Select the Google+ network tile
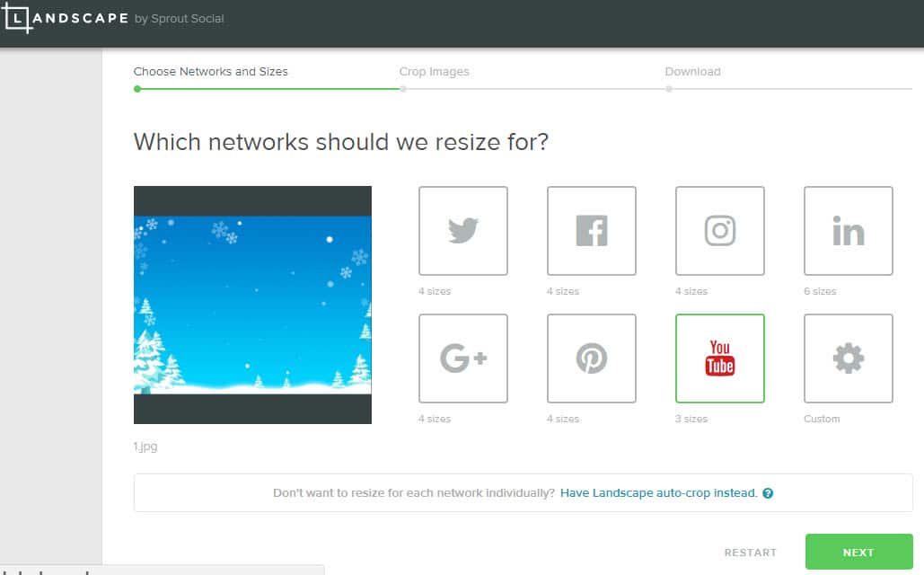The image size is (924, 575). (x=463, y=358)
